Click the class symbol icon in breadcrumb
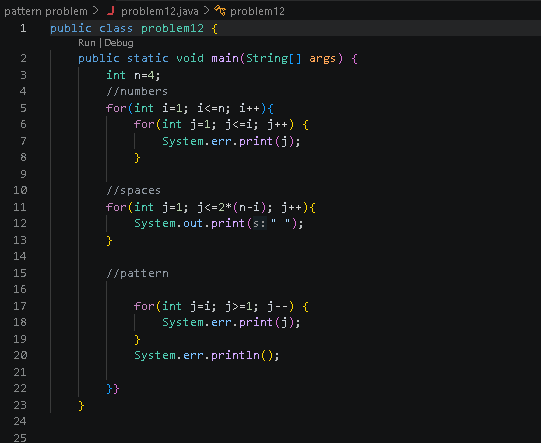The width and height of the screenshot is (541, 443). 220,11
